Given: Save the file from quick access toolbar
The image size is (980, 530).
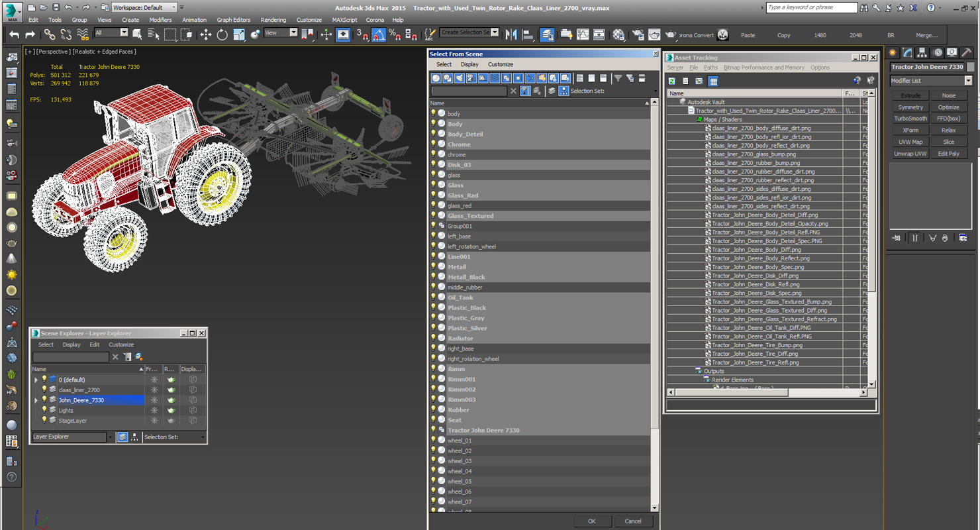Looking at the screenshot, I should click(x=56, y=7).
